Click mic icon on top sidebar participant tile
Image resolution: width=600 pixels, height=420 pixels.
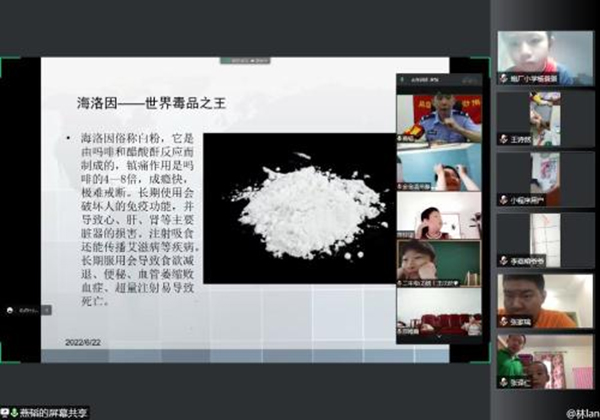pyautogui.click(x=504, y=79)
